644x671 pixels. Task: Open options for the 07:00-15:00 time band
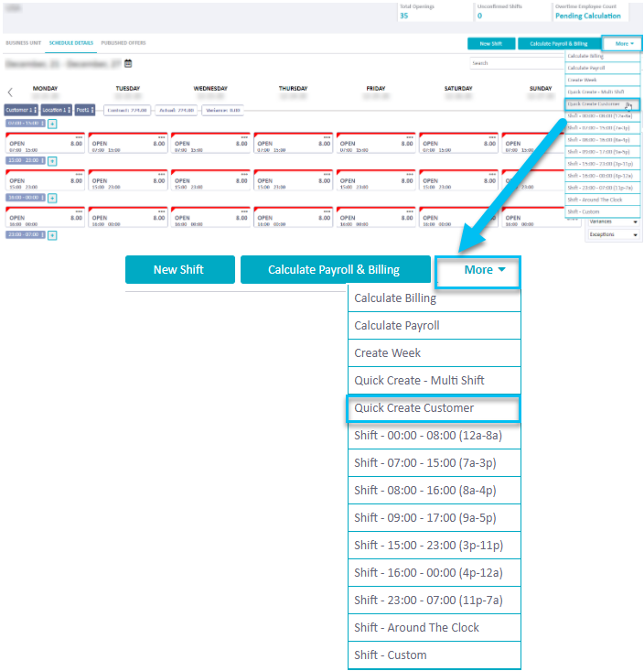click(x=42, y=124)
